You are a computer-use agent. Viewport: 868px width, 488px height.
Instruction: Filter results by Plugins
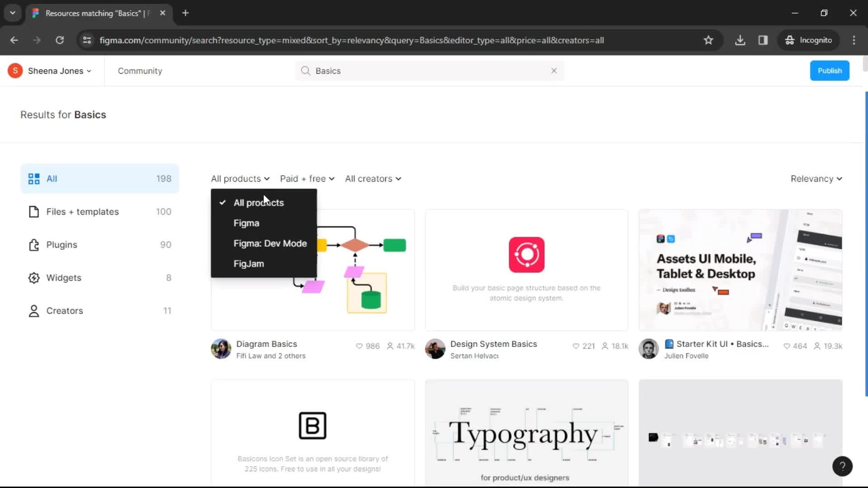(100, 245)
